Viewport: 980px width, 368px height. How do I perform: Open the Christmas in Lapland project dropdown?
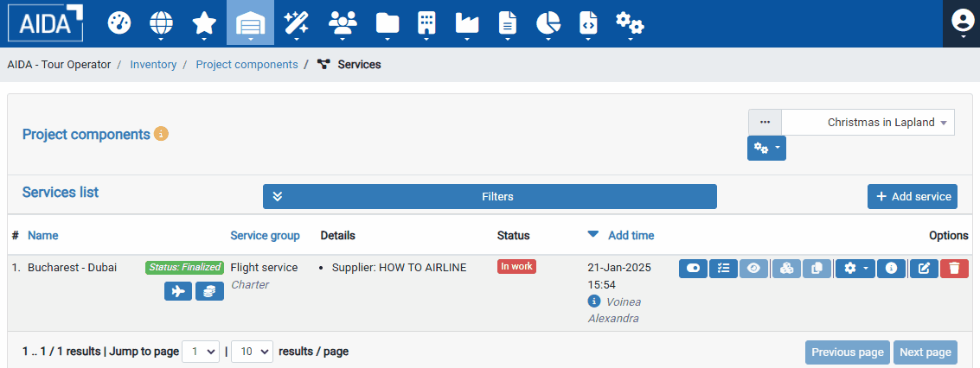868,123
